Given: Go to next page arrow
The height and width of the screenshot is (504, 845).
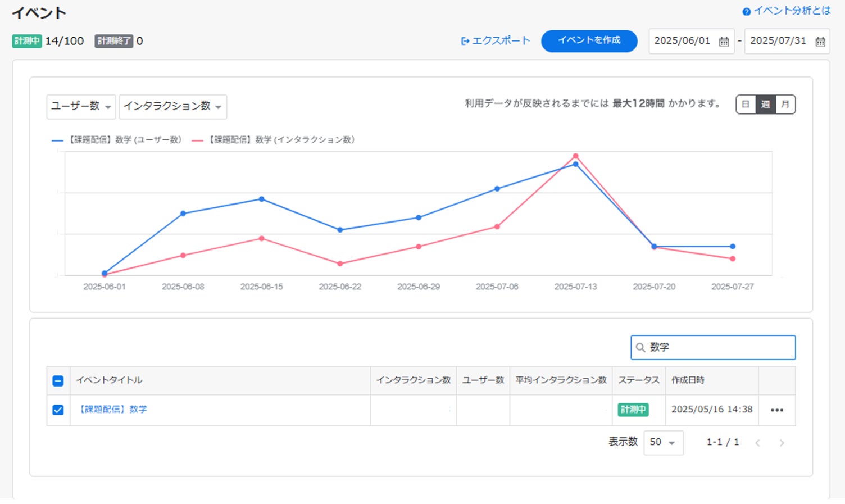Looking at the screenshot, I should pyautogui.click(x=782, y=443).
